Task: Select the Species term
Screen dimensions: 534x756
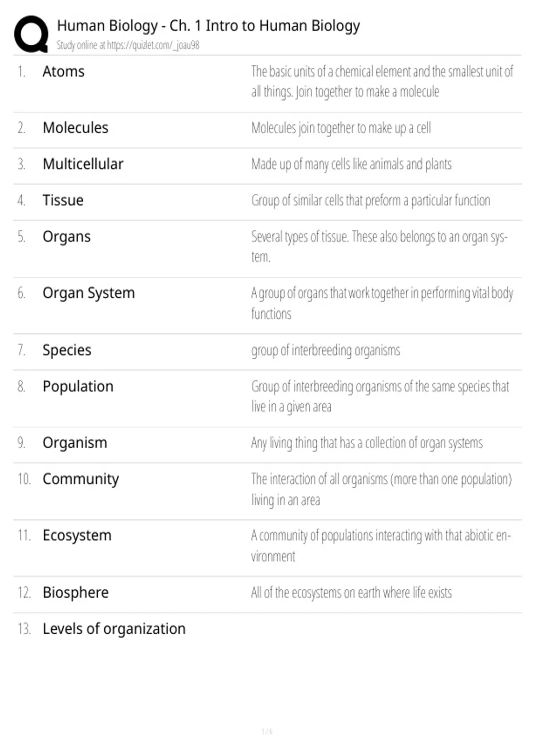Action: [x=67, y=350]
